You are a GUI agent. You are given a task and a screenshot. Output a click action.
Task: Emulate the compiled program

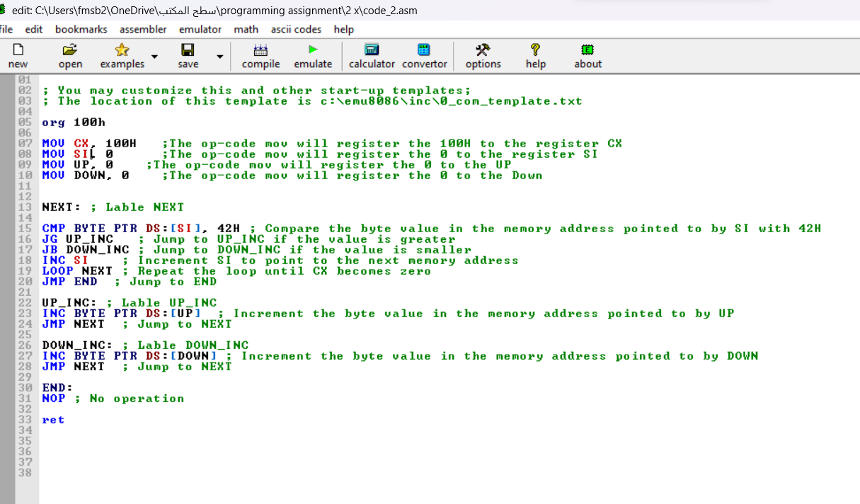[x=312, y=56]
